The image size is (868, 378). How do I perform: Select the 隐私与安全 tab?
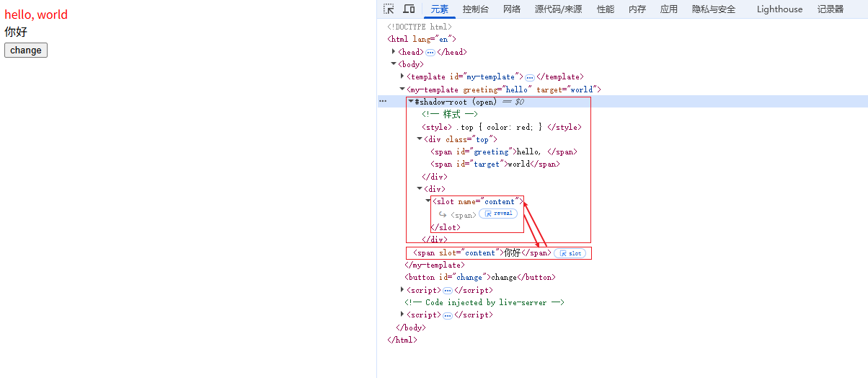pos(714,9)
